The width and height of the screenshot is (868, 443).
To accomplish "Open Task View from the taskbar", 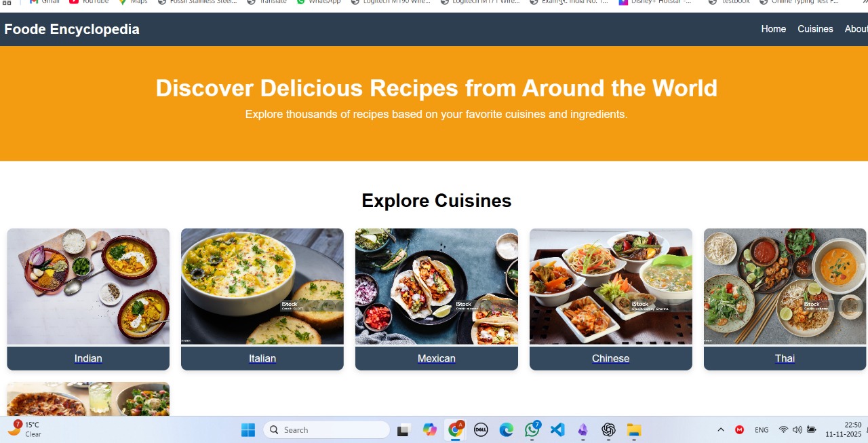I will (403, 429).
